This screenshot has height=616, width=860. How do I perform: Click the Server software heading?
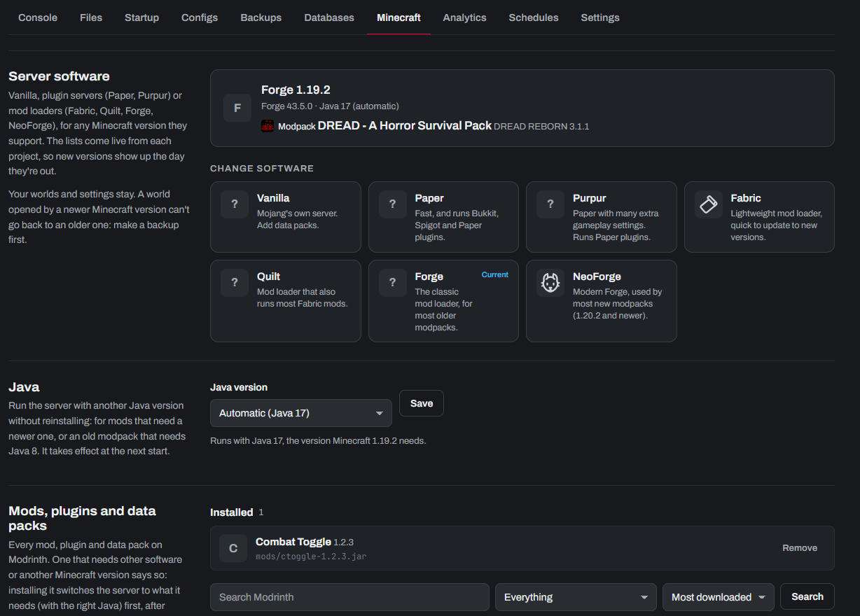coord(59,76)
